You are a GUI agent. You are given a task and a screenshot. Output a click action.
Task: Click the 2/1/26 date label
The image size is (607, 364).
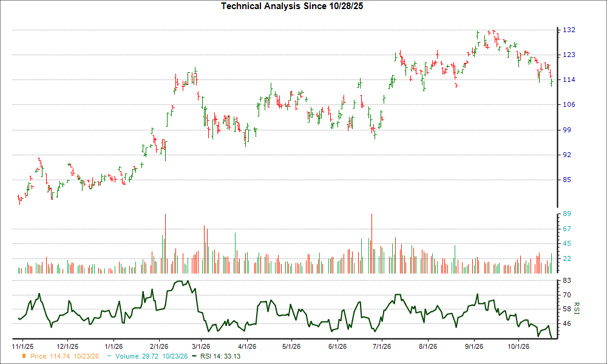tap(158, 346)
